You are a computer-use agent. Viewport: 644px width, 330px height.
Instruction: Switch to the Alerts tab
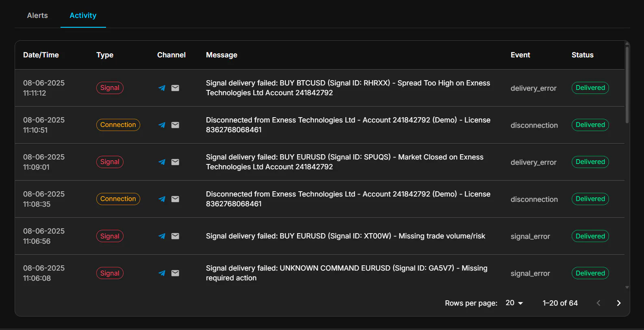[x=37, y=15]
